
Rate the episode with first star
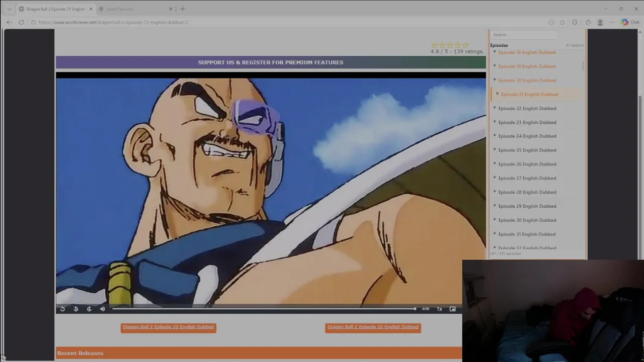(434, 45)
